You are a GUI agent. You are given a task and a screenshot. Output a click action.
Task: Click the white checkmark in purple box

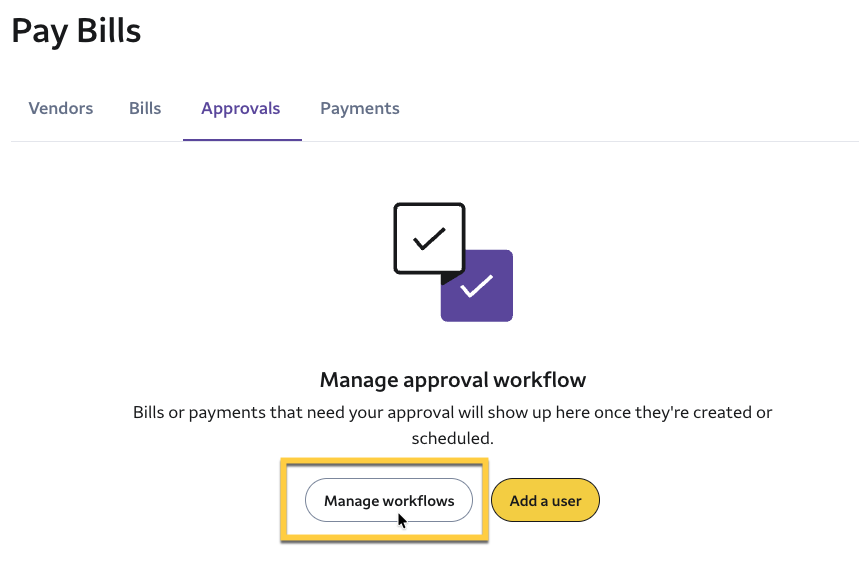pos(477,286)
